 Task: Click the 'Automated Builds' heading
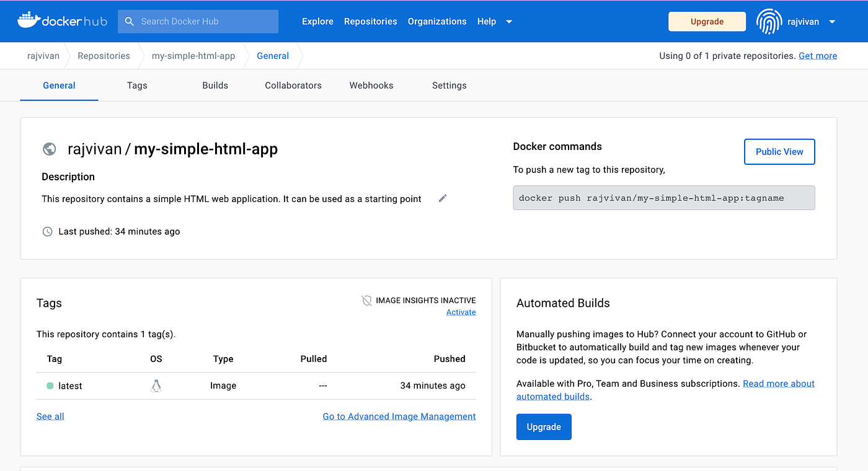563,303
